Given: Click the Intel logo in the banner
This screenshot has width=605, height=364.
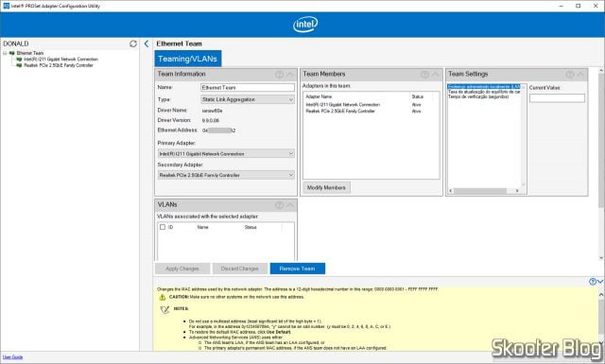Looking at the screenshot, I should [305, 25].
